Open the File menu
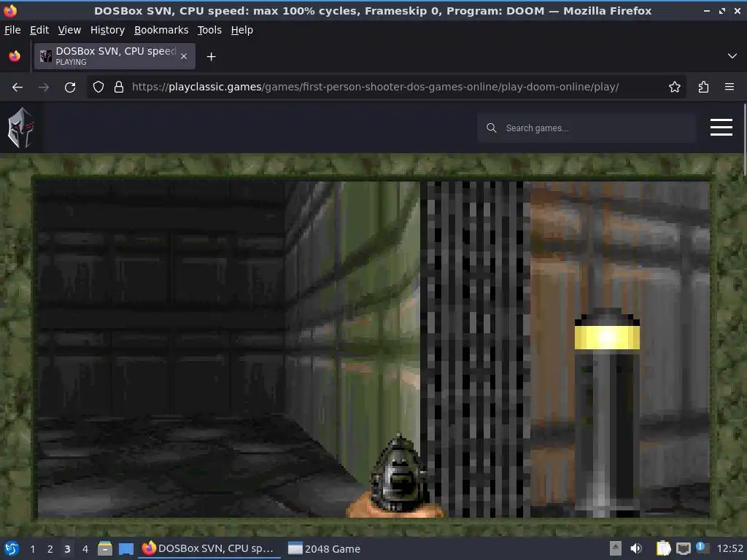The width and height of the screenshot is (747, 560). pos(12,30)
